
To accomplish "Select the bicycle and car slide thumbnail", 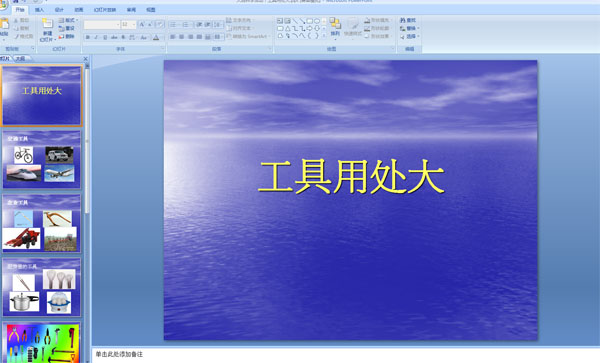I will click(42, 160).
